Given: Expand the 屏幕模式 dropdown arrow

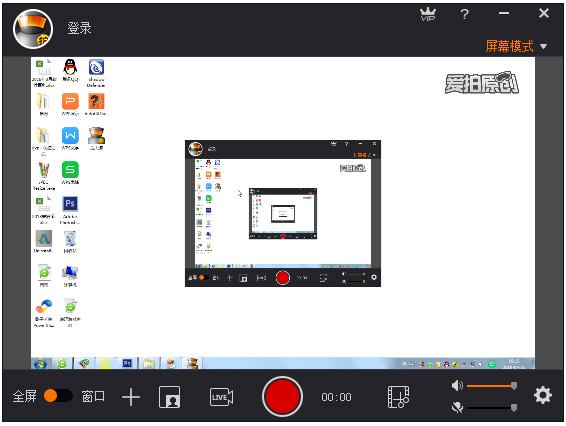Looking at the screenshot, I should tap(544, 47).
